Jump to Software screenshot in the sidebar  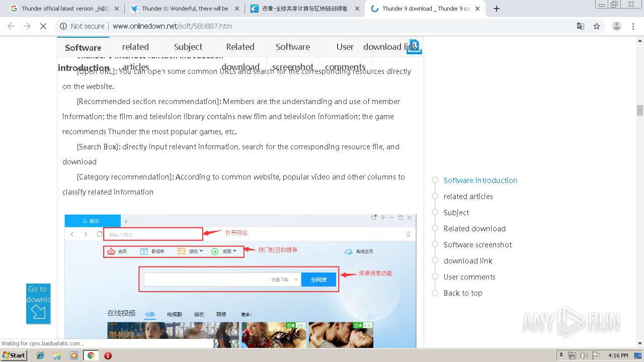(478, 245)
